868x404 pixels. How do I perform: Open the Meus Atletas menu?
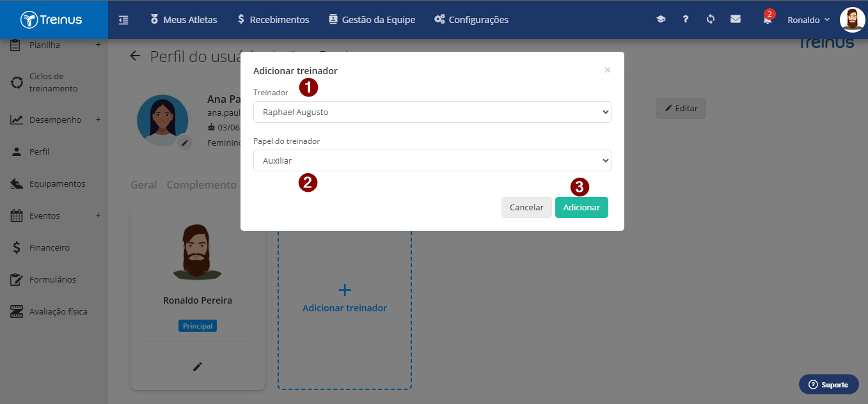click(x=184, y=20)
